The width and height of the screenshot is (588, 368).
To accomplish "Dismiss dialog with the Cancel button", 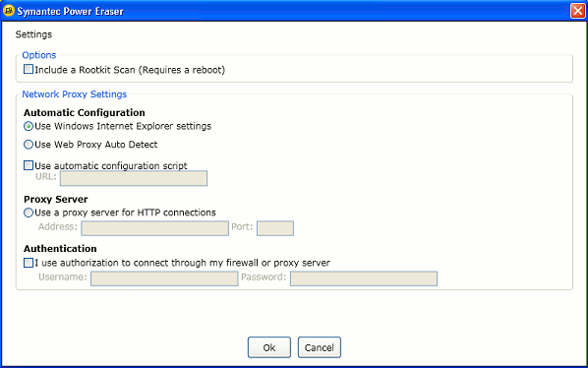I will pyautogui.click(x=320, y=347).
